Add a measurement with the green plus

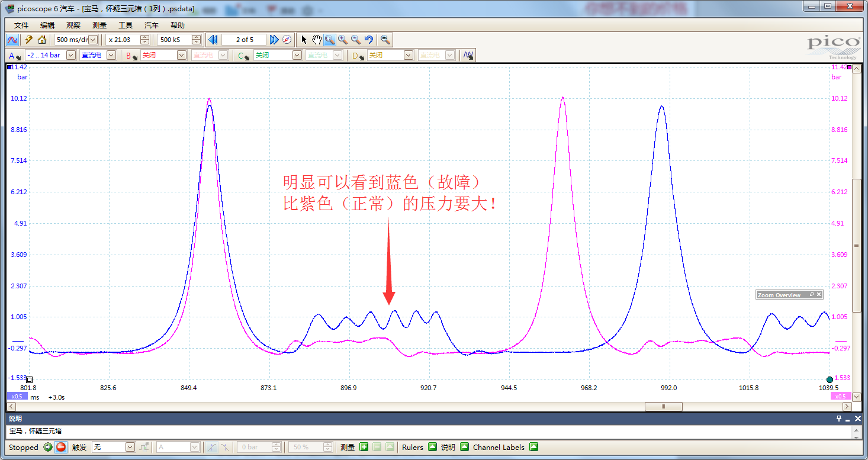click(x=364, y=447)
